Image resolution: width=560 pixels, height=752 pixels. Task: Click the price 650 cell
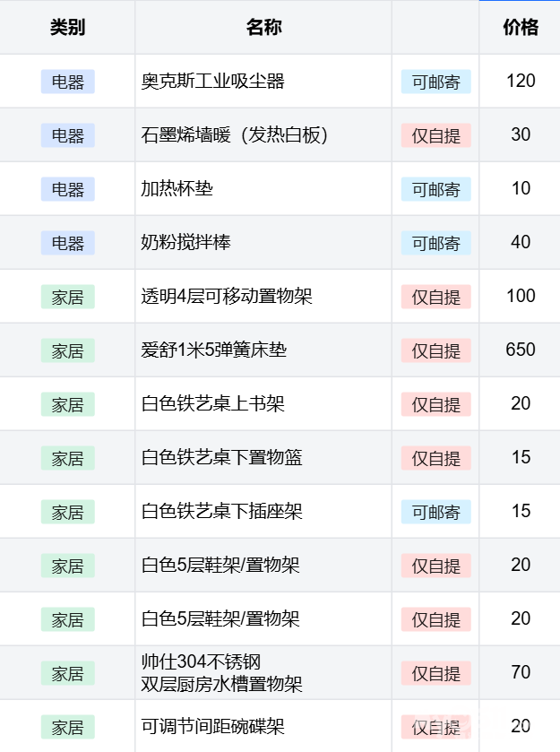(520, 350)
